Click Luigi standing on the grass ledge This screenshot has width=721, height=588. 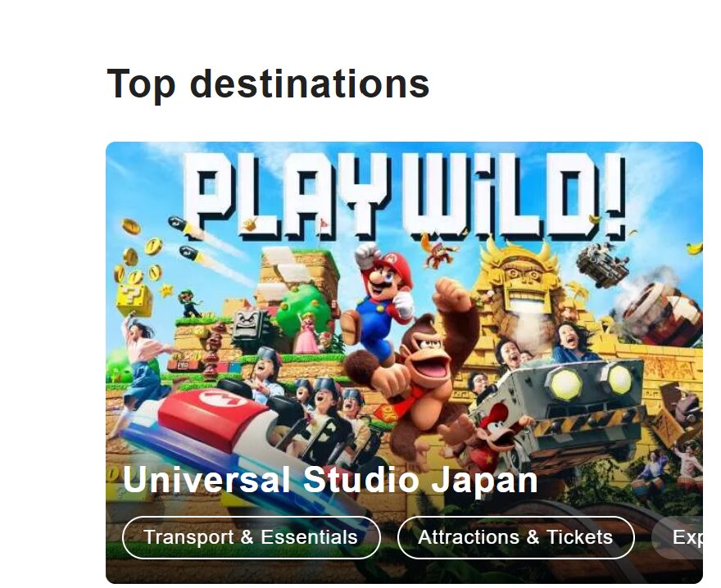[189, 304]
